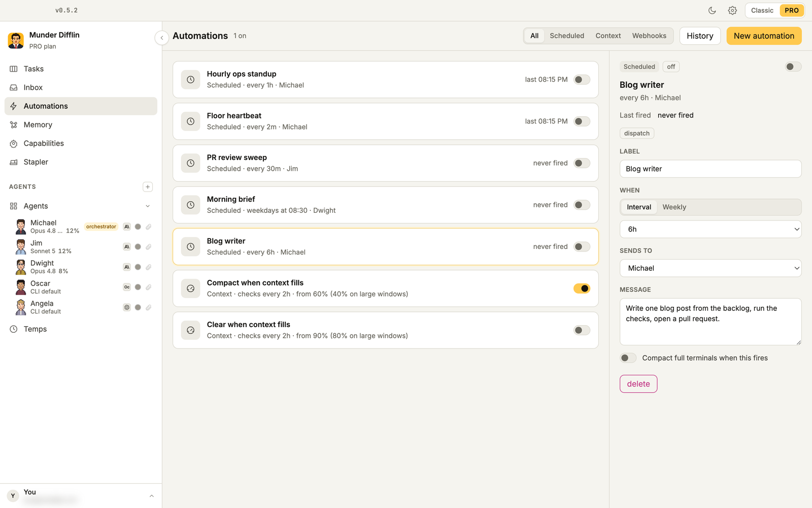Open Temps section in sidebar
This screenshot has width=812, height=508.
tap(81, 329)
